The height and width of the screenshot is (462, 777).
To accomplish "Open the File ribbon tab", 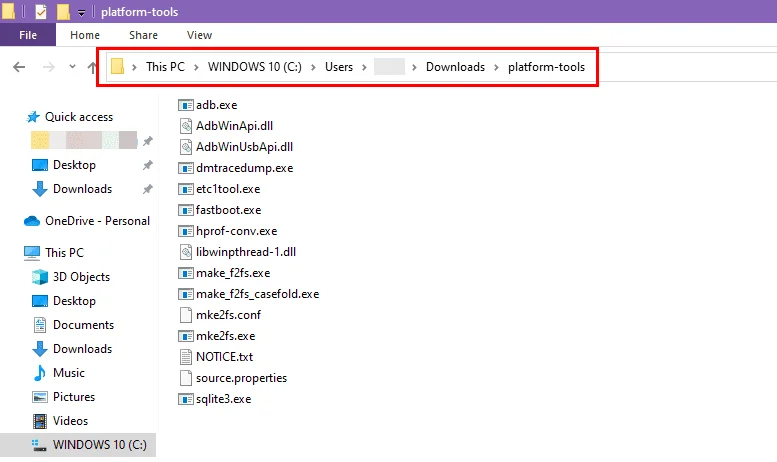I will (x=28, y=35).
